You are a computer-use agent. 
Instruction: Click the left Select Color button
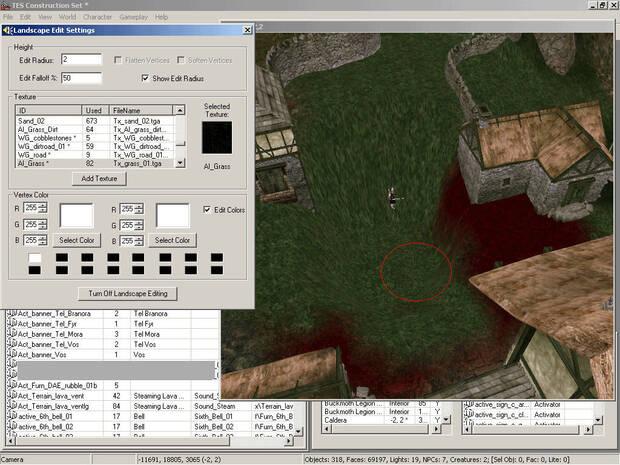pyautogui.click(x=76, y=241)
